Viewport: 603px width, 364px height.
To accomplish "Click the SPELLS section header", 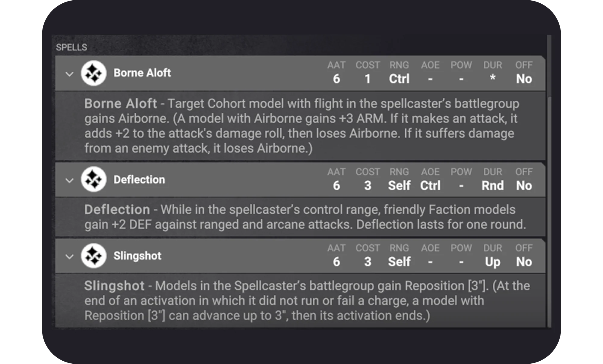I will point(71,47).
